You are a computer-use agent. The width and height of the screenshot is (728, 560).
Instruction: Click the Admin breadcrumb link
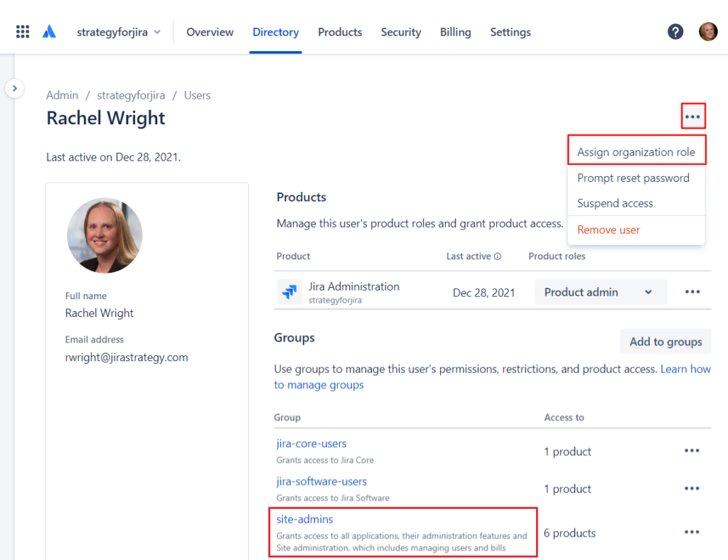pos(63,95)
